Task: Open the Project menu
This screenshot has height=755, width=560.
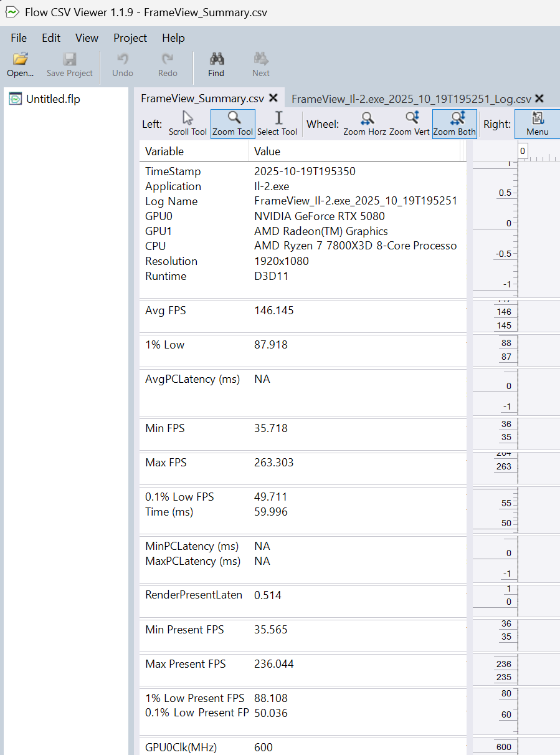Action: point(130,38)
